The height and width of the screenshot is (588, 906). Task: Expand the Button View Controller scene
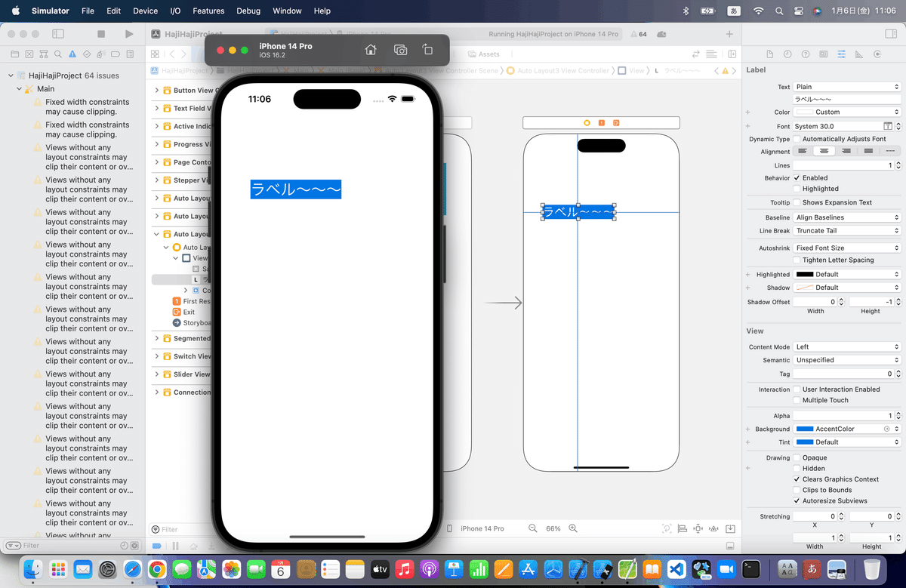pos(157,91)
